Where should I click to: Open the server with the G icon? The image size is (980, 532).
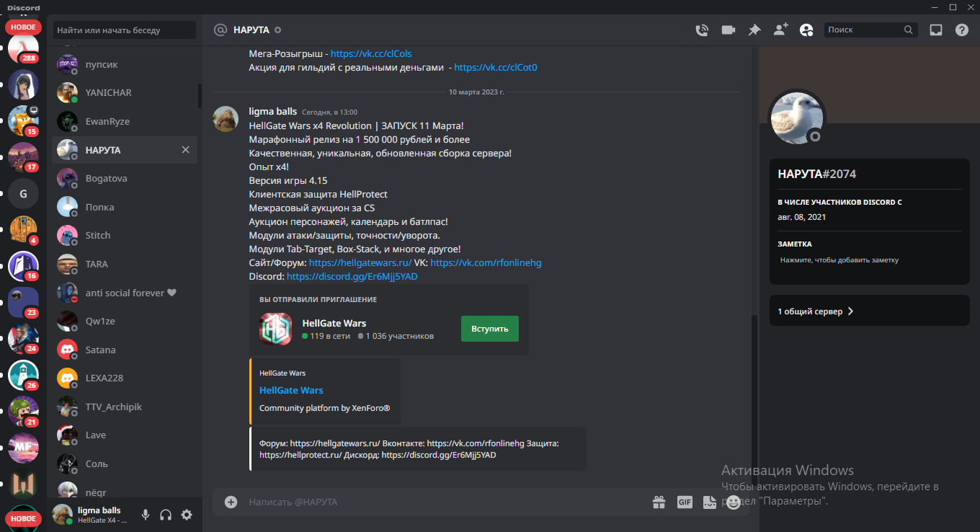[23, 194]
